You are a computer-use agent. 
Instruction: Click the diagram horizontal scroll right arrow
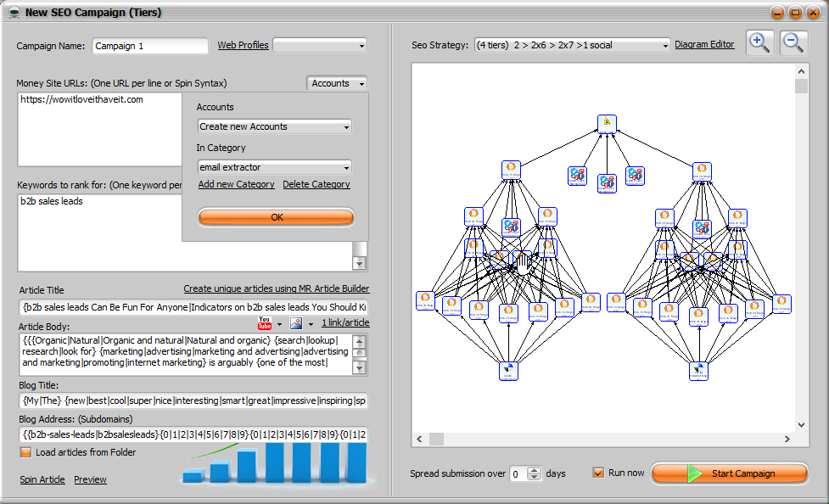(x=787, y=439)
